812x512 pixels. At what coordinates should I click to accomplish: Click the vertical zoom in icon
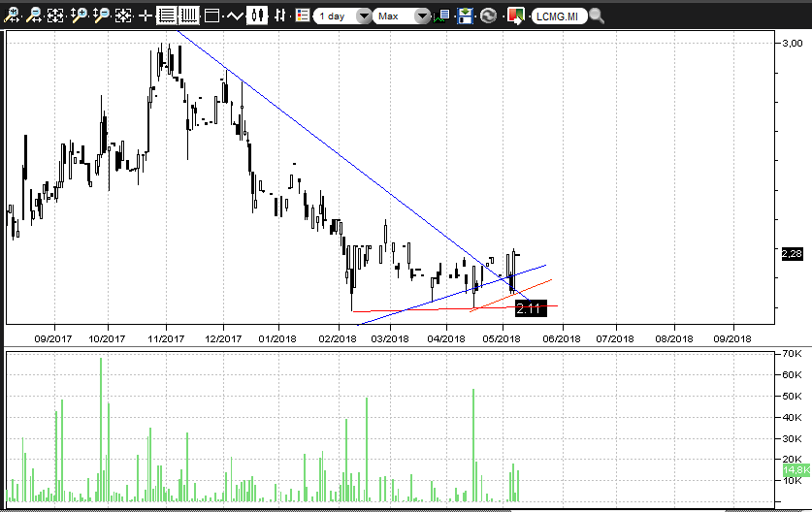(79, 16)
